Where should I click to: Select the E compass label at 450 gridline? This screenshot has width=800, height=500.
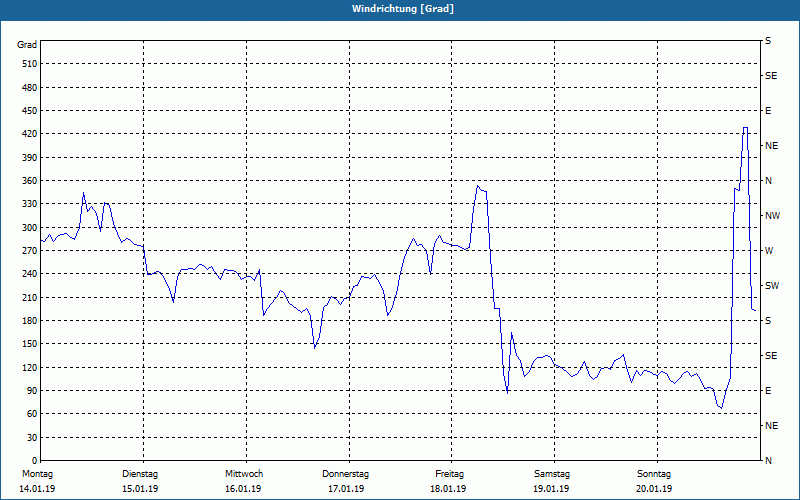[x=768, y=111]
